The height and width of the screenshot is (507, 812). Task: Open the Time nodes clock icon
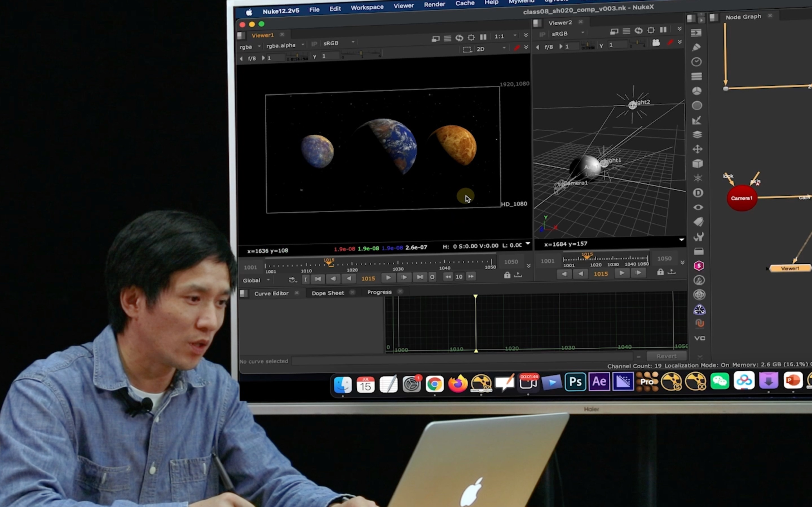tap(697, 62)
